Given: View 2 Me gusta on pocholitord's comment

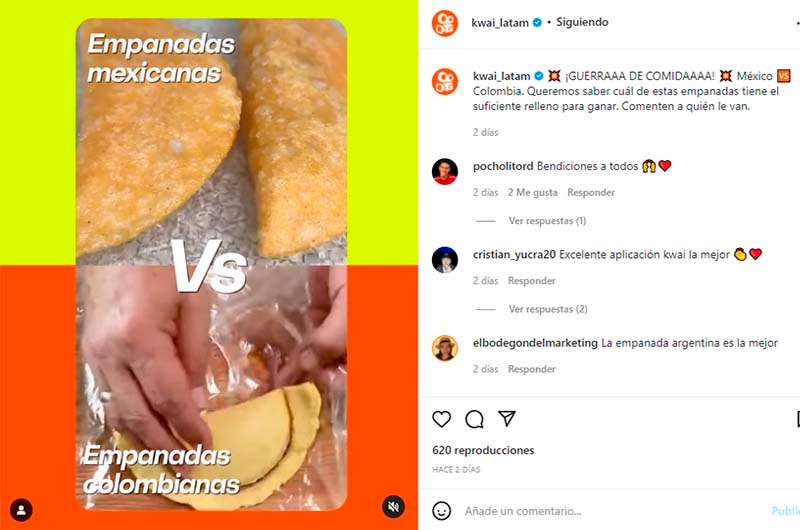Looking at the screenshot, I should coord(532,192).
